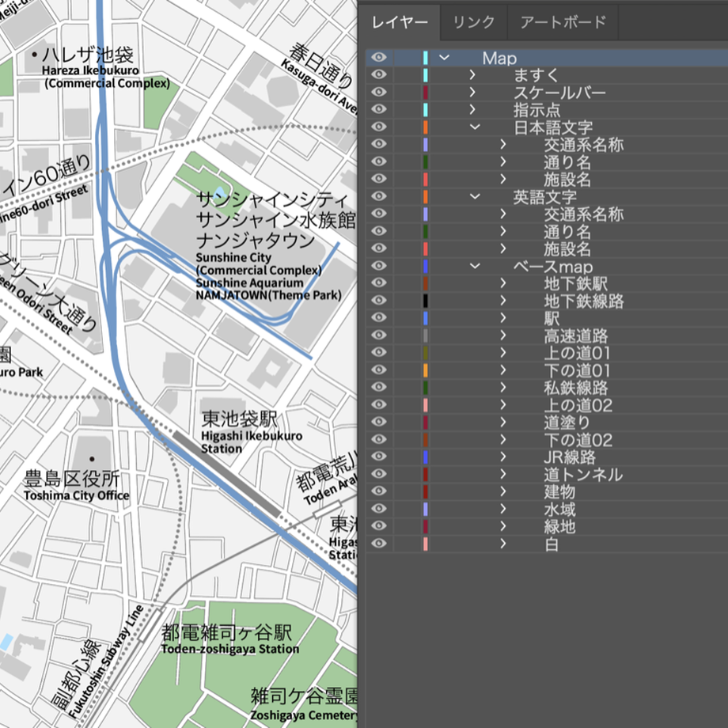Toggle visibility of the 私鉄線路 layer

point(379,387)
